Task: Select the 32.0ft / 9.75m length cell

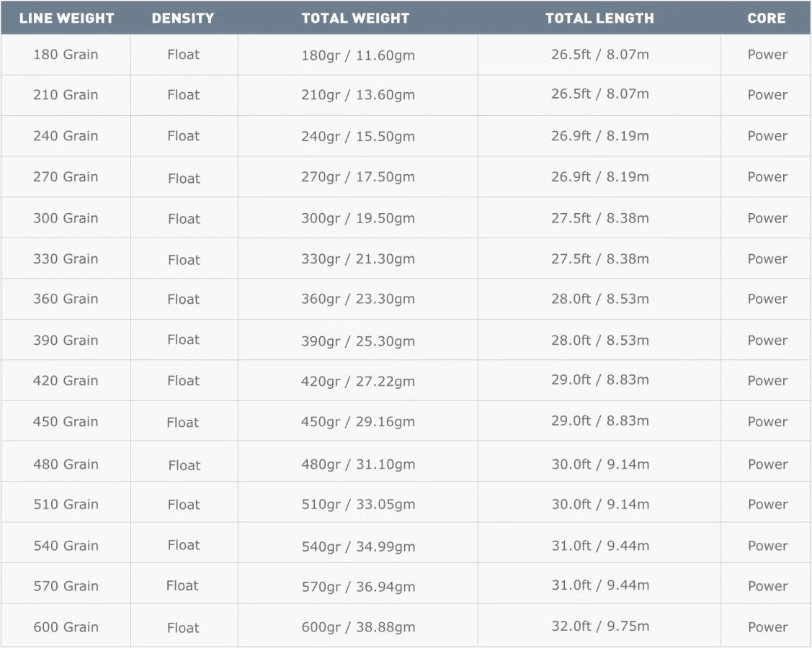Action: tap(600, 626)
